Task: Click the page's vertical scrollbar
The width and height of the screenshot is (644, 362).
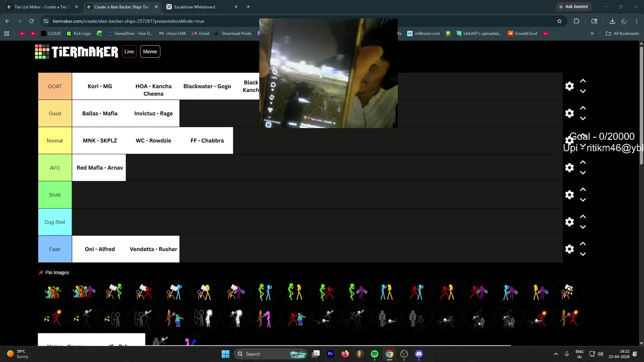Action: (x=641, y=105)
